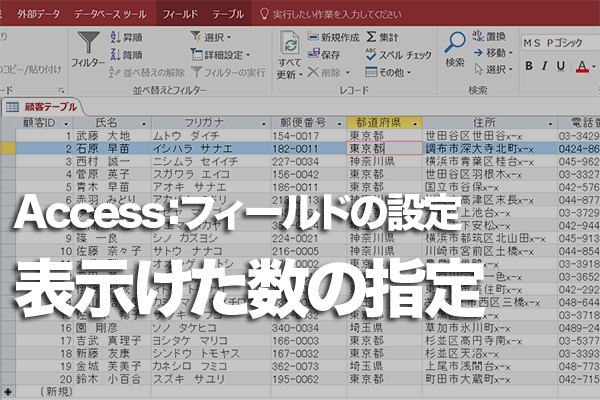Open the 検索 find magnifier
600x400 pixels.
pyautogui.click(x=455, y=50)
